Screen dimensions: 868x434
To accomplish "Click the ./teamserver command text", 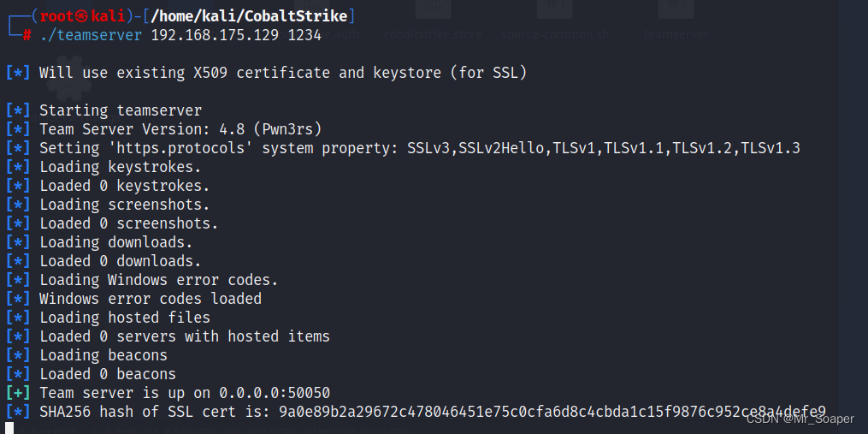I will [x=91, y=35].
